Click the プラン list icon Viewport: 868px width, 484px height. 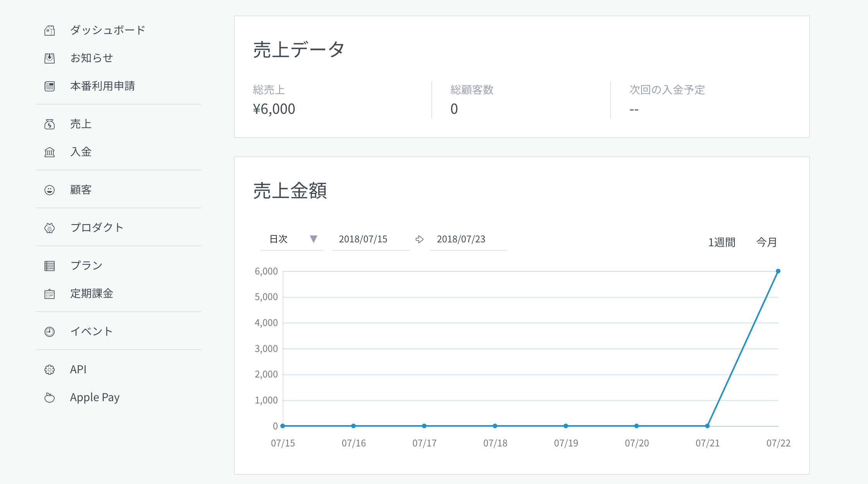tap(50, 266)
